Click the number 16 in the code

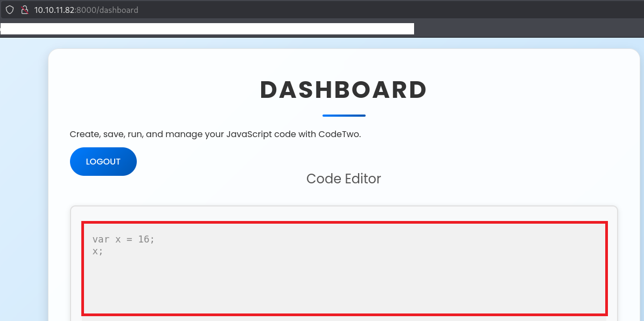click(x=143, y=239)
